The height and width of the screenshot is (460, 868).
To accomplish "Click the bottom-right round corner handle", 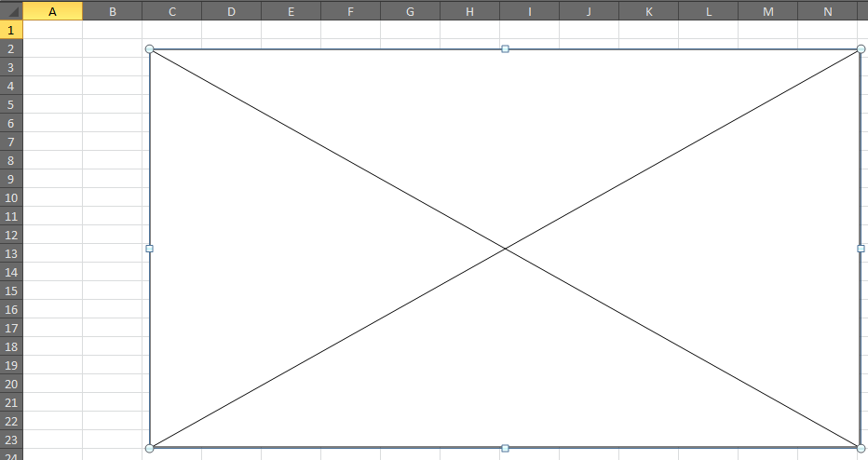I will (861, 448).
